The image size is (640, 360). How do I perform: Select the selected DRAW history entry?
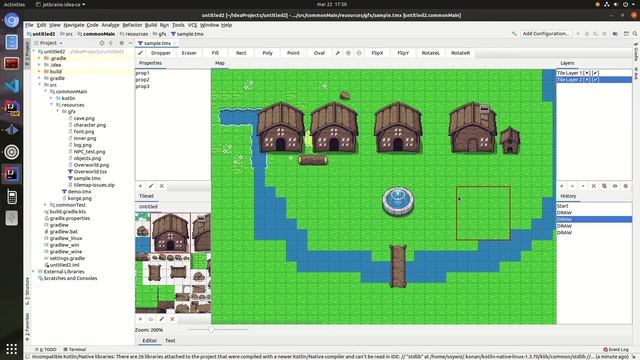coord(594,219)
